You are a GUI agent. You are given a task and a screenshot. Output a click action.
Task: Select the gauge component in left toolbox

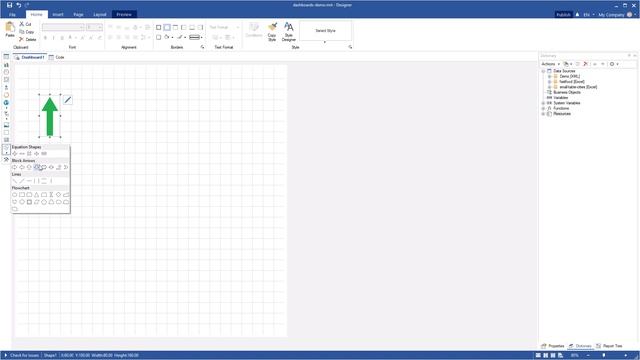(6, 72)
